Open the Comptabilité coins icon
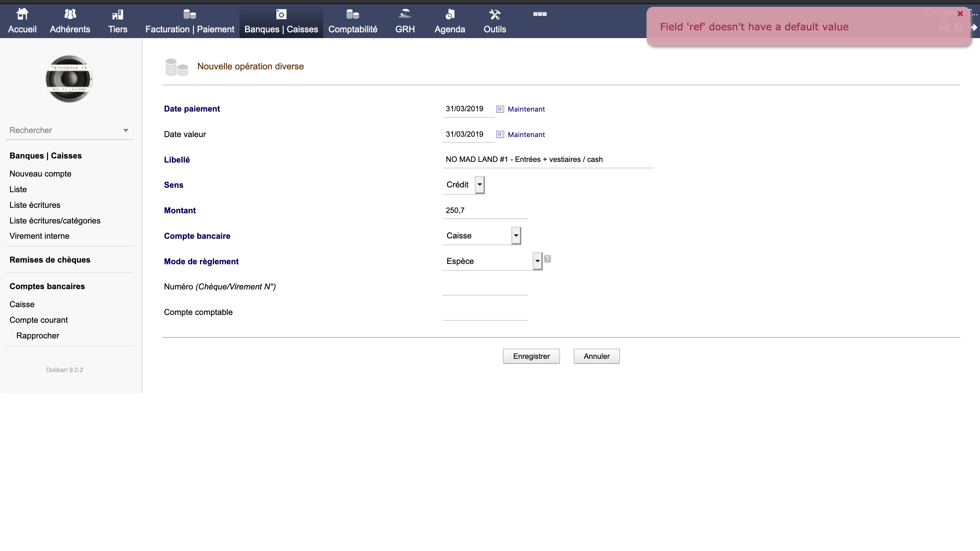The width and height of the screenshot is (980, 551). (353, 14)
